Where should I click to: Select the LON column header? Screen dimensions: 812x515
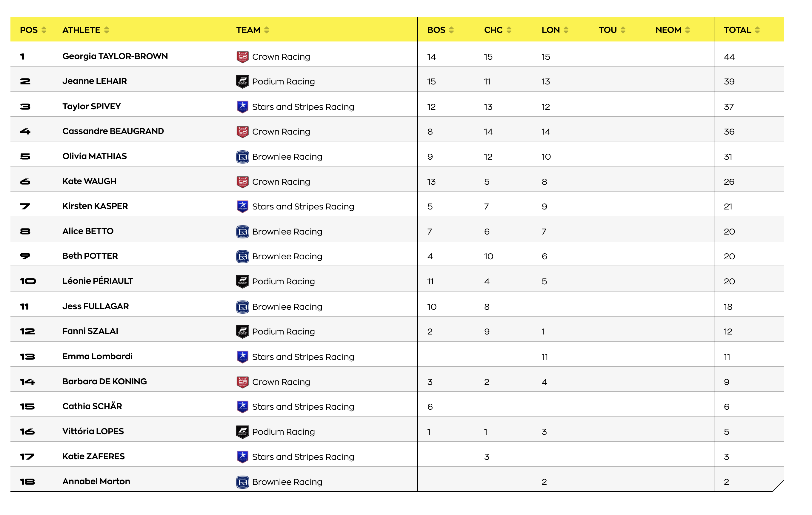point(551,30)
